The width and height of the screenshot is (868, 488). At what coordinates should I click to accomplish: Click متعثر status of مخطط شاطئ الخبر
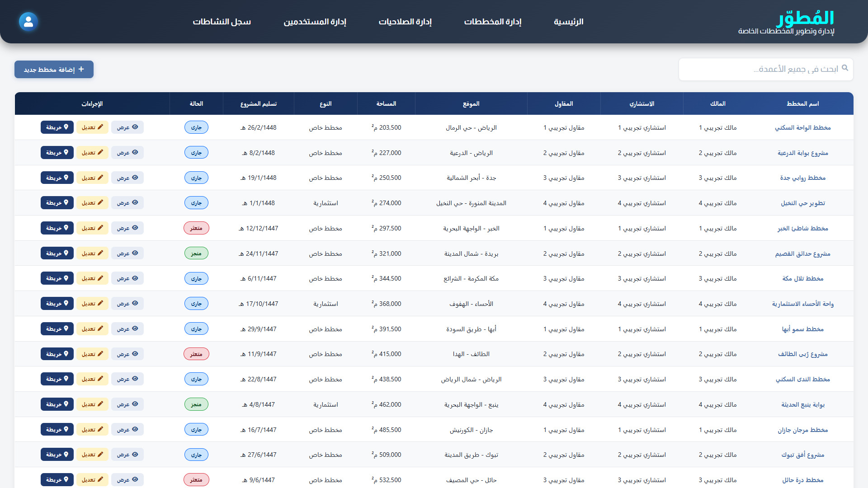pyautogui.click(x=196, y=228)
